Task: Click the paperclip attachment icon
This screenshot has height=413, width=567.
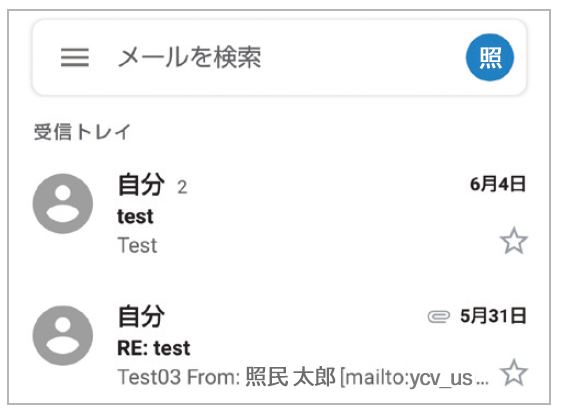Action: click(439, 316)
